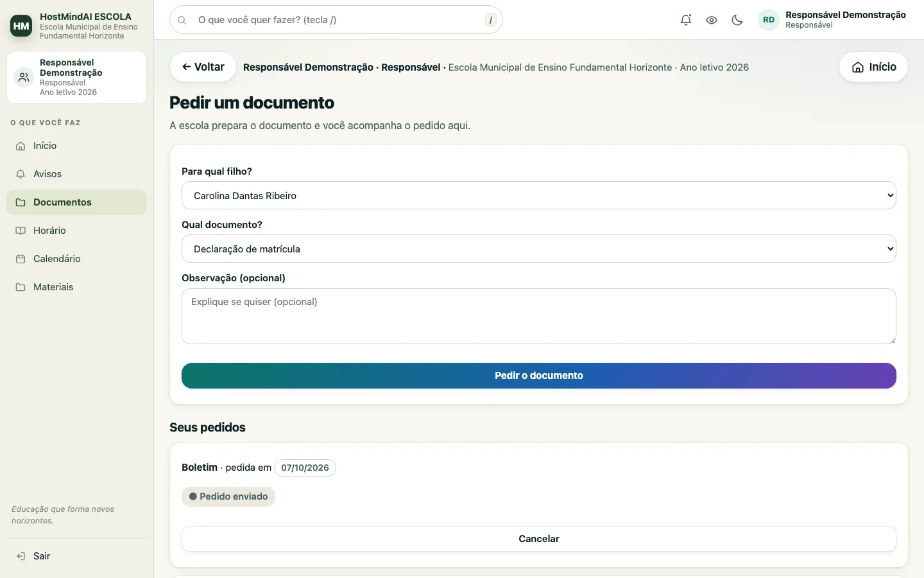Click the 'Seus pedidos' heading
Viewport: 924px width, 578px height.
pos(207,427)
